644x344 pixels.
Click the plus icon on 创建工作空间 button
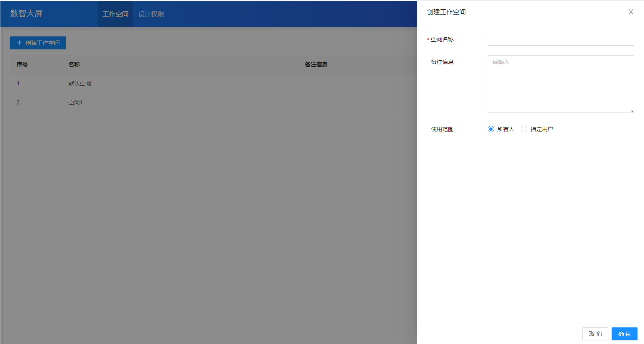click(19, 43)
